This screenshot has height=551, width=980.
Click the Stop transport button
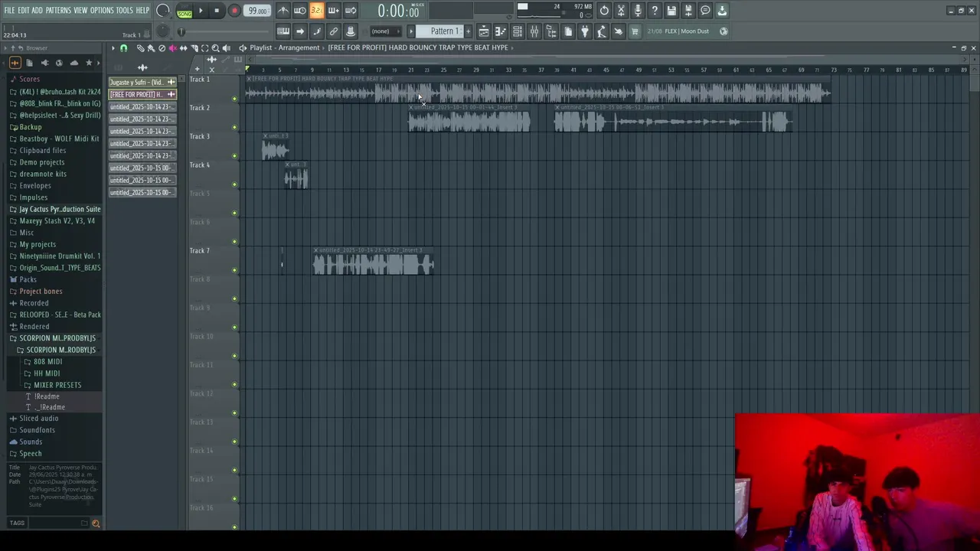pos(217,11)
